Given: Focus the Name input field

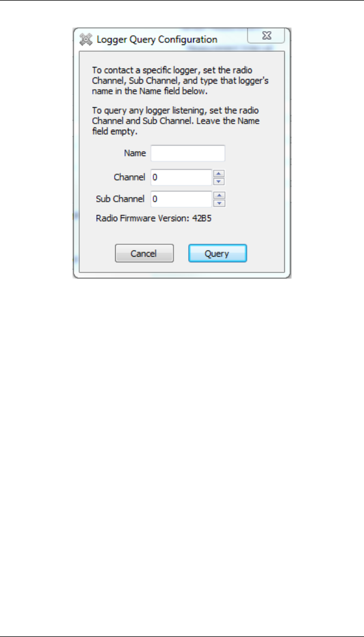Looking at the screenshot, I should (188, 153).
